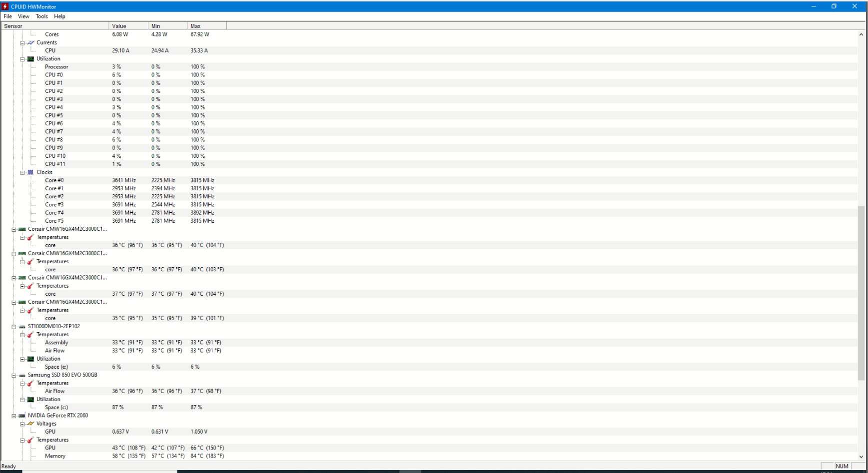Click the NUM indicator in status bar
Image resolution: width=868 pixels, height=473 pixels.
coord(842,467)
